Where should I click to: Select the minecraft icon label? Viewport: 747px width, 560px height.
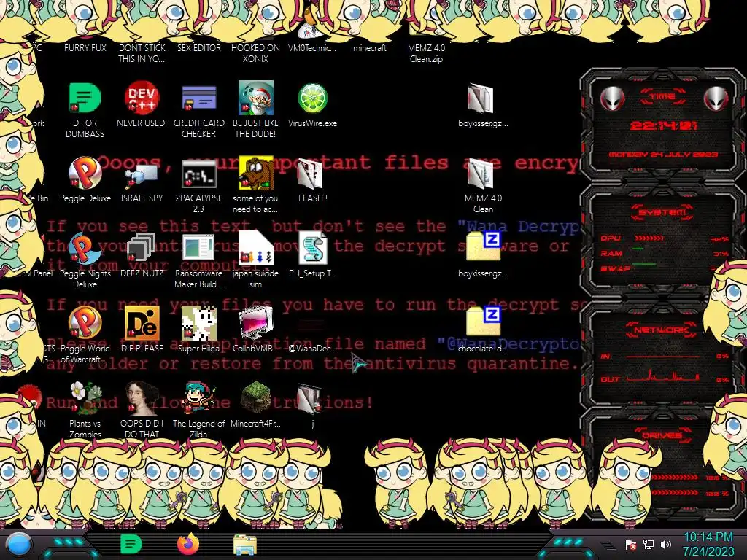[x=370, y=47]
